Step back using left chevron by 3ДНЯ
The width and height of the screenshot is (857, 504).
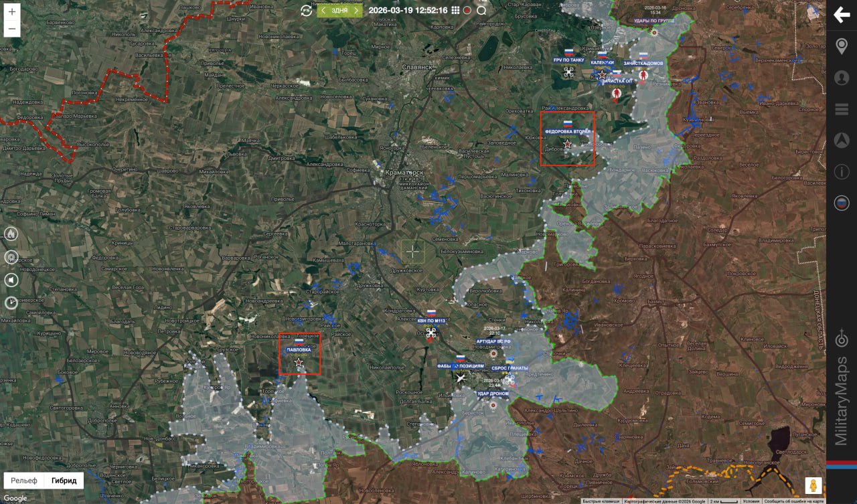click(x=324, y=10)
